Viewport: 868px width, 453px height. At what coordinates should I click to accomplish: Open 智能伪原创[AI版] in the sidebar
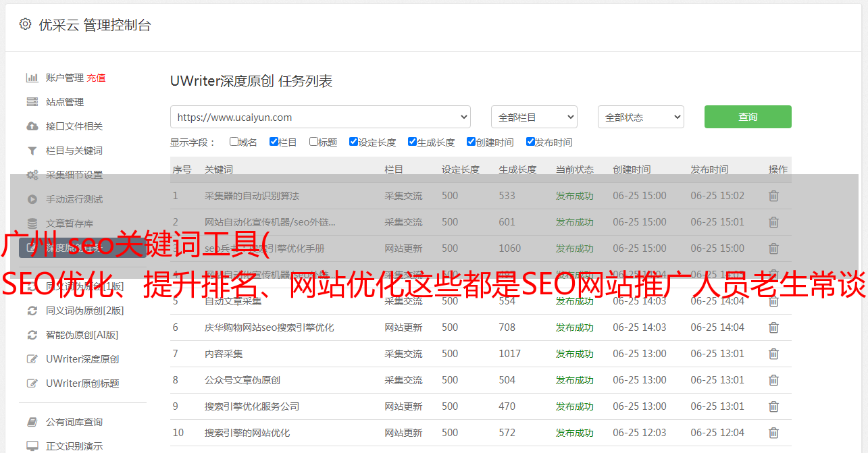coord(82,335)
